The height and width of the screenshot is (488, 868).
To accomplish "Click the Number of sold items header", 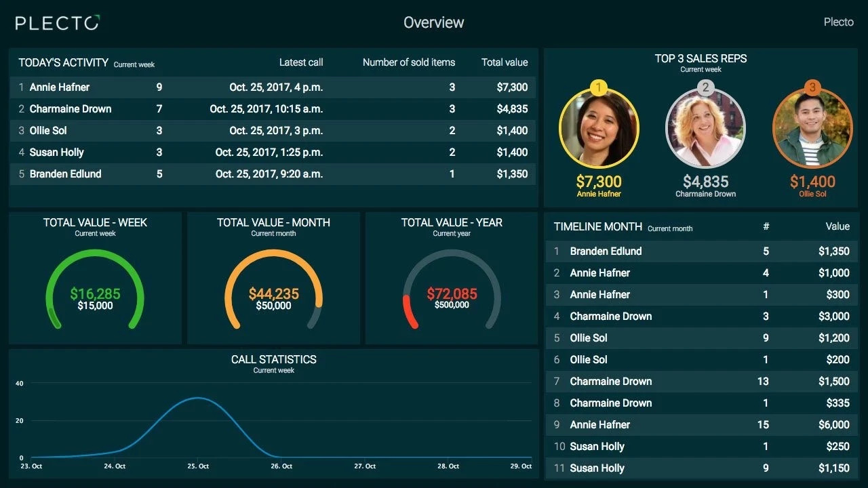I will (x=409, y=62).
